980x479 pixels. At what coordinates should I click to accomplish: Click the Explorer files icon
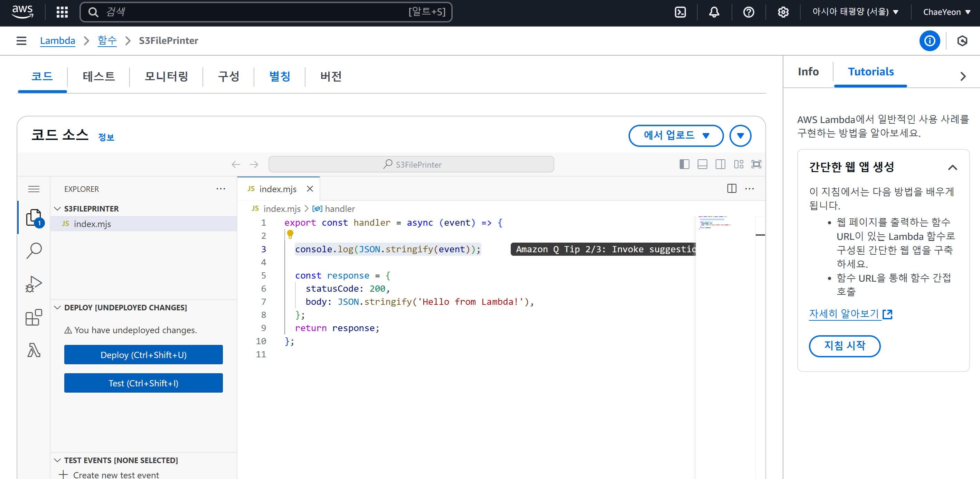(34, 218)
